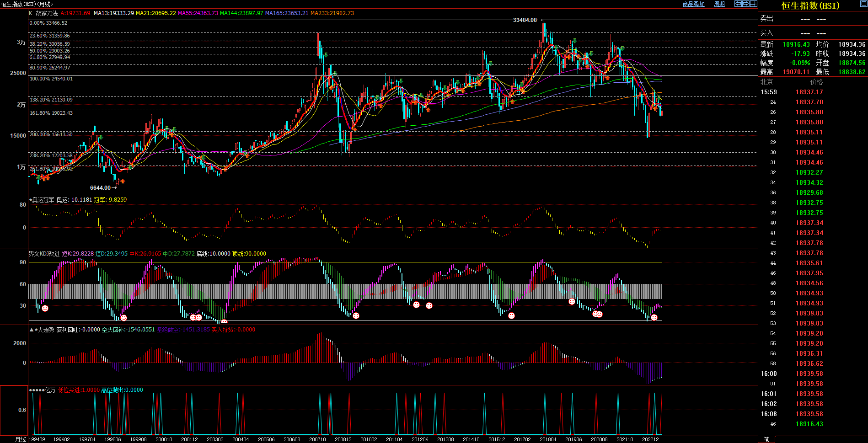Select the 笔 tick tab
Screen dimensions: 868x443
766,439
